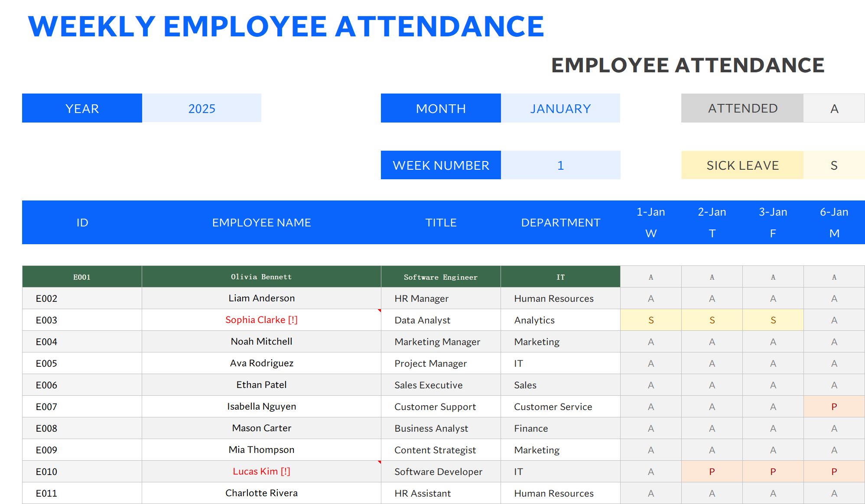Select the 2-Jan date header

(x=712, y=212)
